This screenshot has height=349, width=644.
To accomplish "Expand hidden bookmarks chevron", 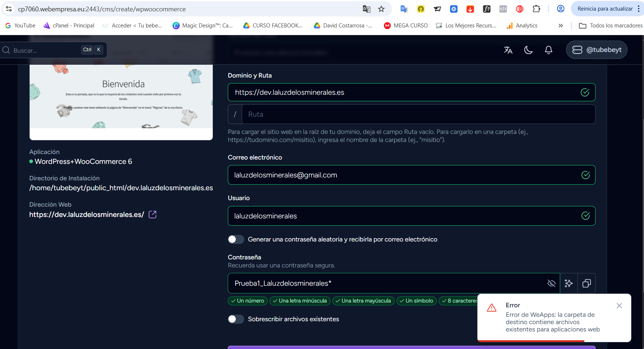I will [561, 26].
